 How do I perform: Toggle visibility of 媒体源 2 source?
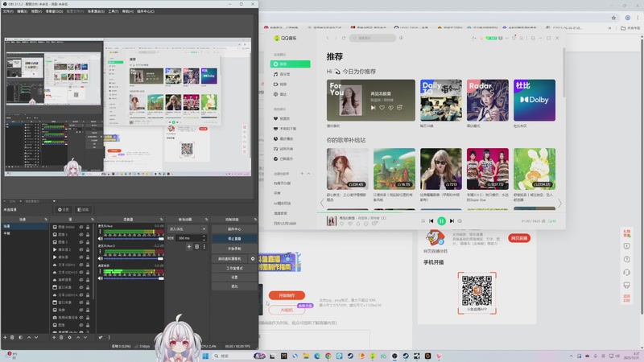pos(81,249)
